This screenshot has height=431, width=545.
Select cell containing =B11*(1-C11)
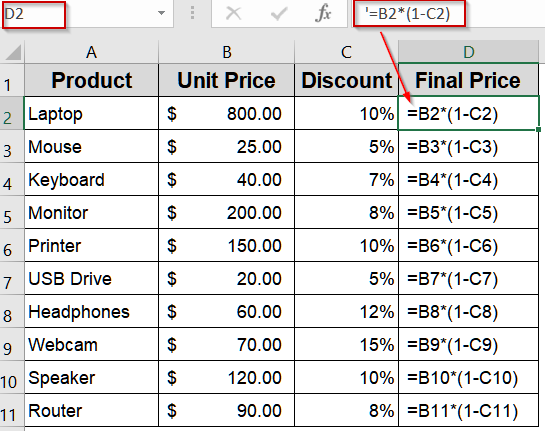coord(469,410)
